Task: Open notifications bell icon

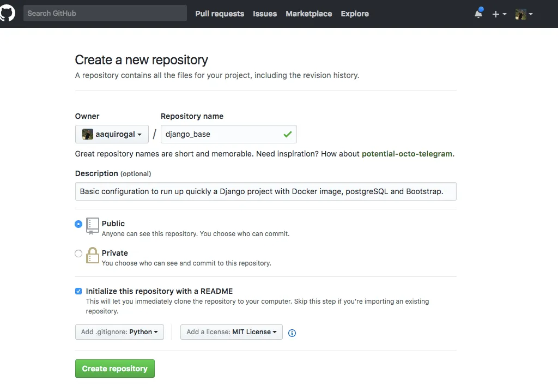Action: [478, 13]
